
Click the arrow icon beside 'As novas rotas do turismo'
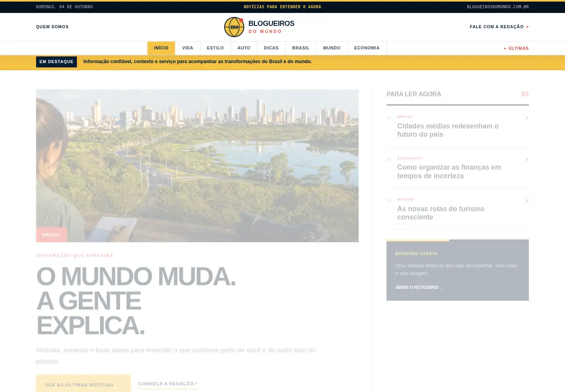click(x=527, y=201)
